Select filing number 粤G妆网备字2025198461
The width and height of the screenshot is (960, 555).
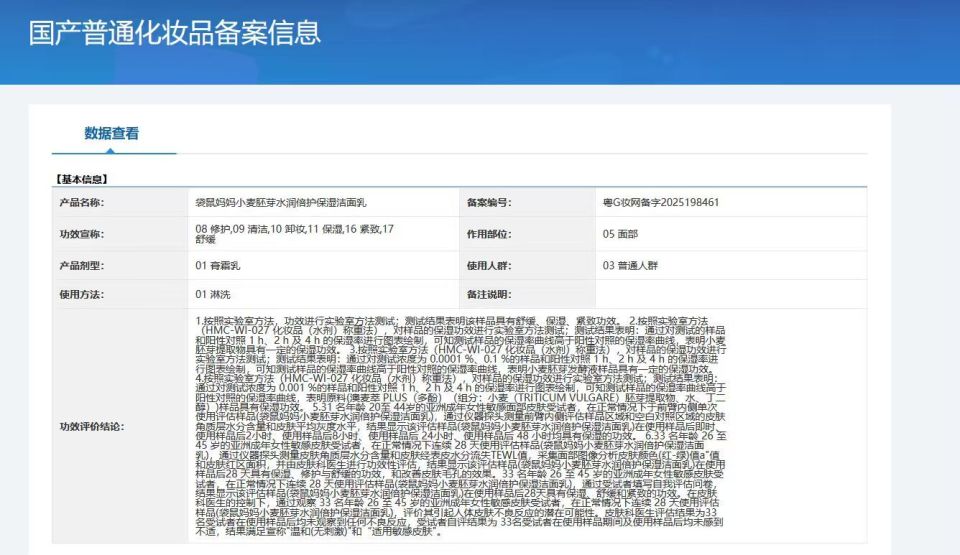tap(661, 202)
